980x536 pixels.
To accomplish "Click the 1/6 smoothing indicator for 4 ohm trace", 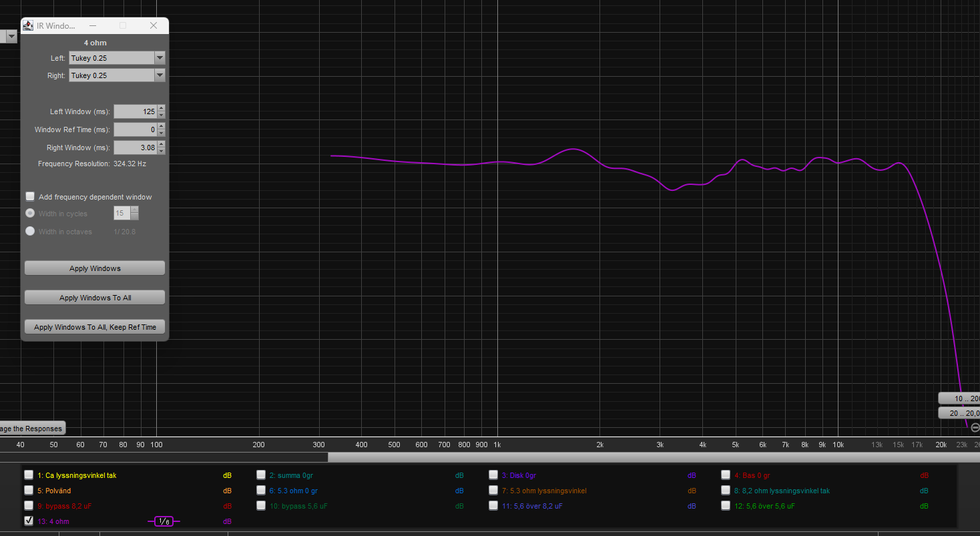I will (164, 521).
